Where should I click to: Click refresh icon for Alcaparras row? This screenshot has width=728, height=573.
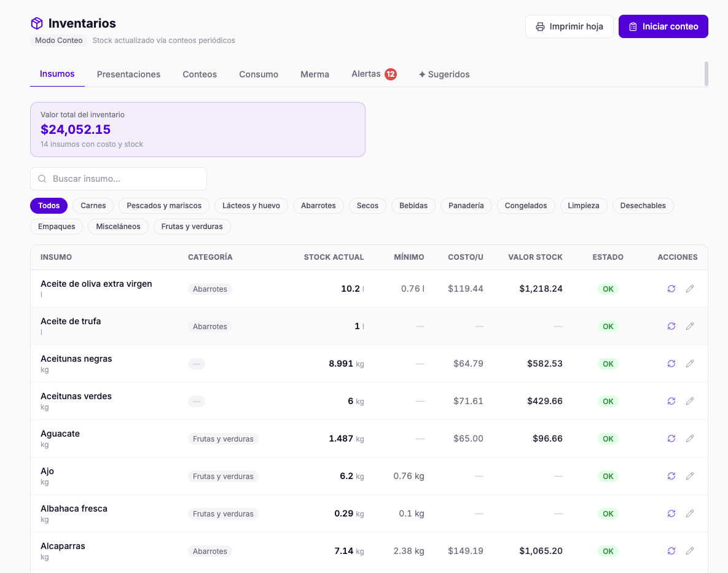coord(671,551)
